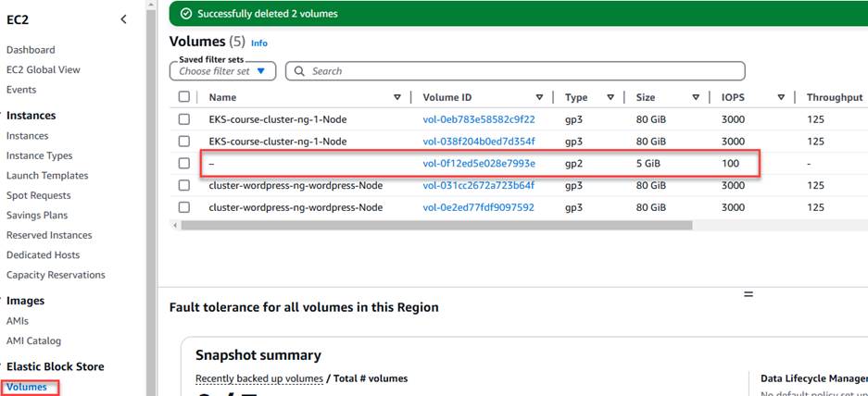
Task: Go to Instances page
Action: (27, 135)
